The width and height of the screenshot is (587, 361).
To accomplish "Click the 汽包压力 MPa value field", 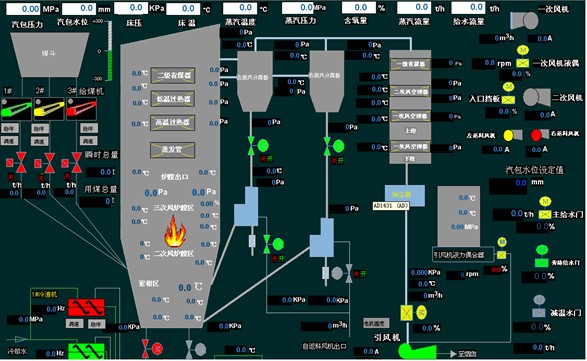I will (x=23, y=9).
